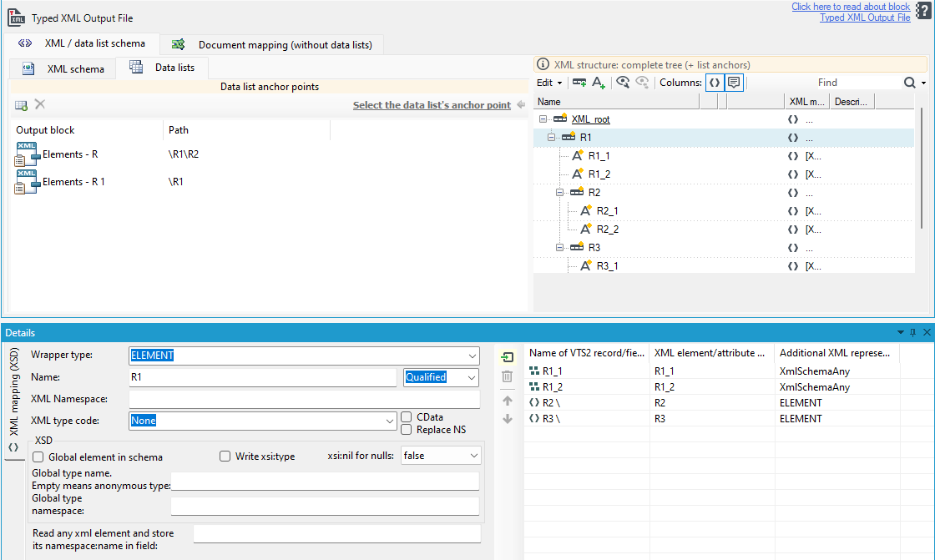Click the Find magnifier icon
Viewport: 935px width, 560px height.
pyautogui.click(x=909, y=83)
